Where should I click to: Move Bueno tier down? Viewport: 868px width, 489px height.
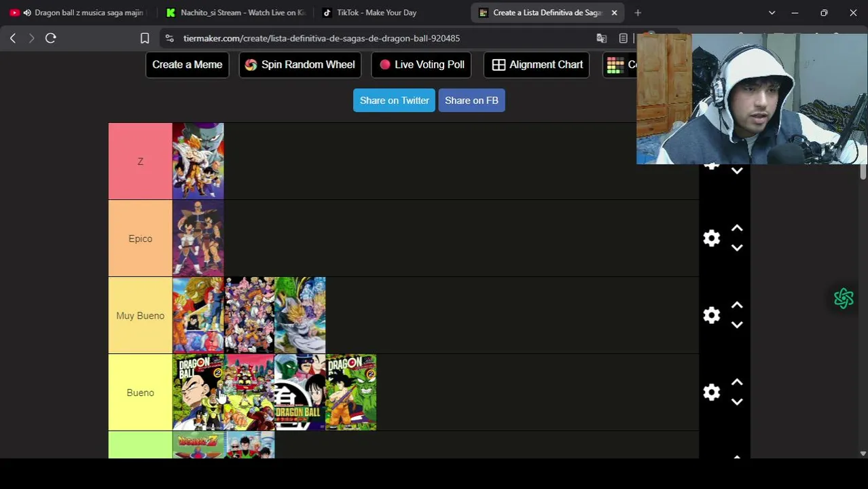coord(737,402)
